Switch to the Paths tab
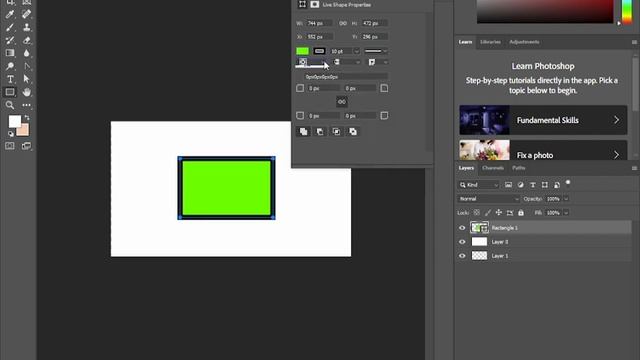640x360 pixels. coord(519,168)
